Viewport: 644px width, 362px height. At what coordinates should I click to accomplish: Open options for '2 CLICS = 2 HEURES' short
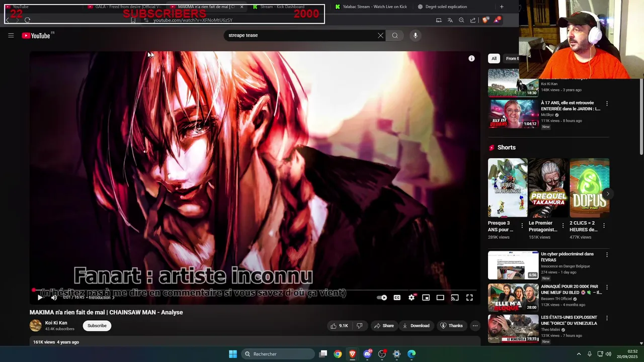tap(604, 226)
